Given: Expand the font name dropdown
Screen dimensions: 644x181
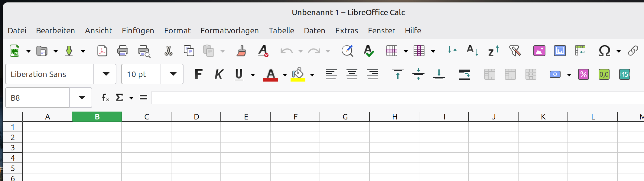Looking at the screenshot, I should pos(106,74).
